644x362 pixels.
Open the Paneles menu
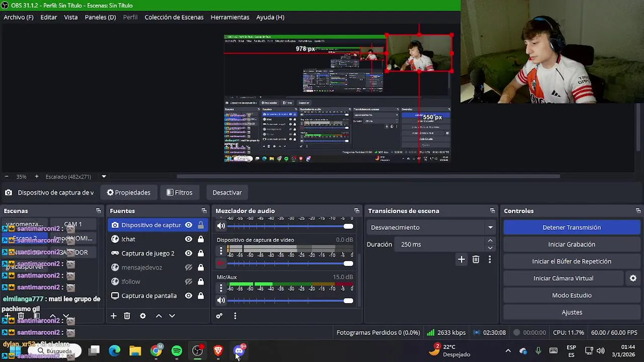[x=100, y=17]
